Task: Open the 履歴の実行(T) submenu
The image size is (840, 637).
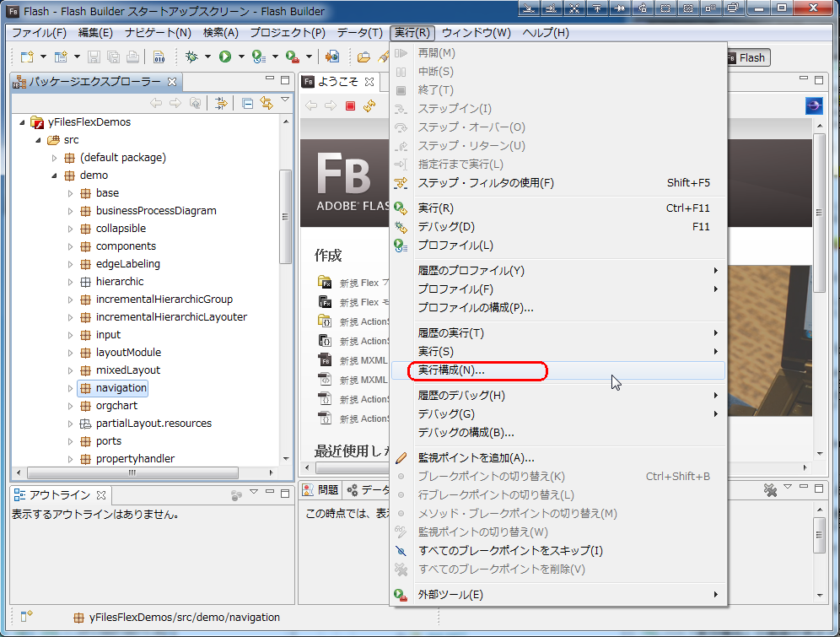Action: click(557, 333)
